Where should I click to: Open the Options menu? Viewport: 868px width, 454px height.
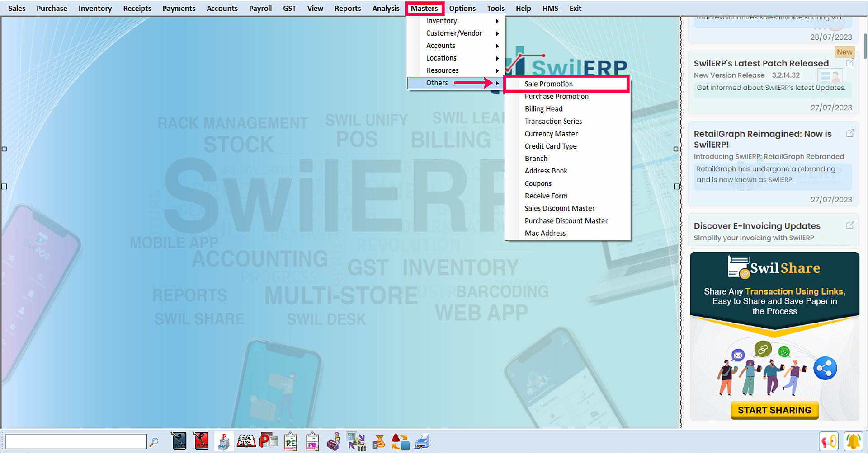462,8
